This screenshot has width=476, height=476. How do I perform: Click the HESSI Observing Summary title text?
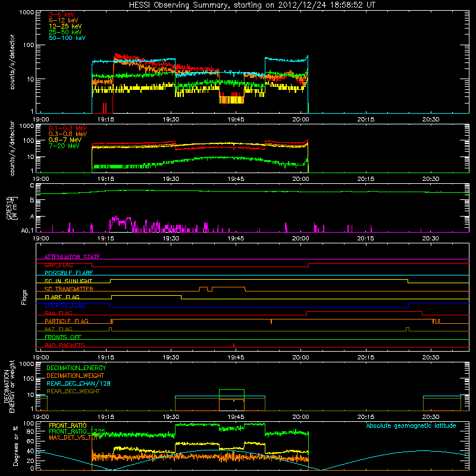(x=252, y=5)
